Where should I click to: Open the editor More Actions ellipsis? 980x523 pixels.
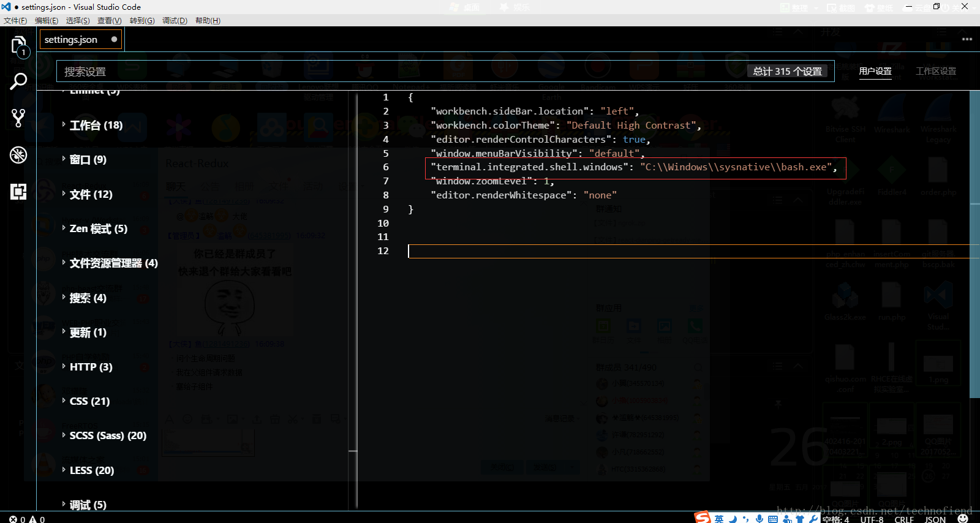pyautogui.click(x=967, y=39)
